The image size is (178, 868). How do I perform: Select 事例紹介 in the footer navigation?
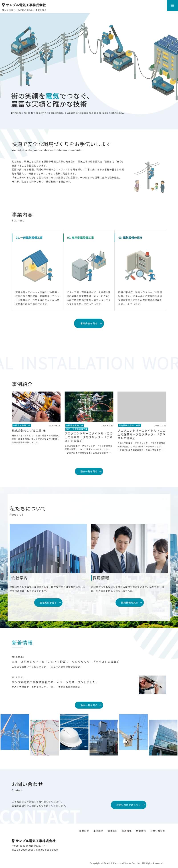pos(98,831)
